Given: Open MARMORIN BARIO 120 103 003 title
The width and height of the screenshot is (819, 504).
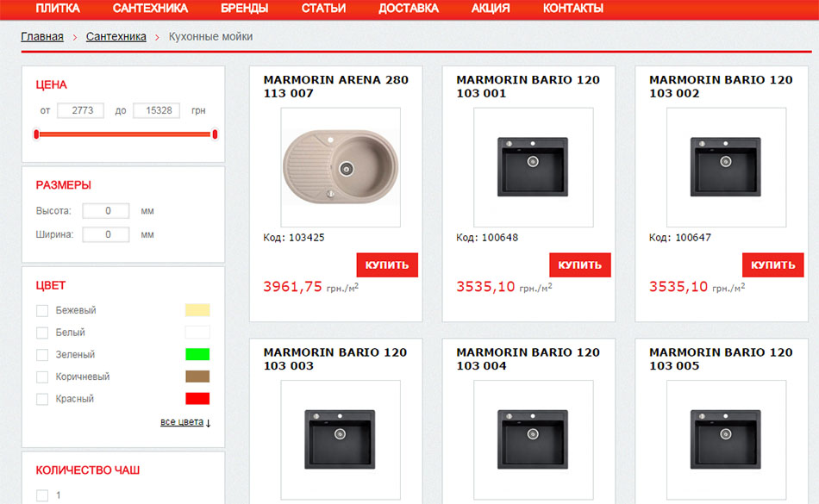Looking at the screenshot, I should [335, 359].
